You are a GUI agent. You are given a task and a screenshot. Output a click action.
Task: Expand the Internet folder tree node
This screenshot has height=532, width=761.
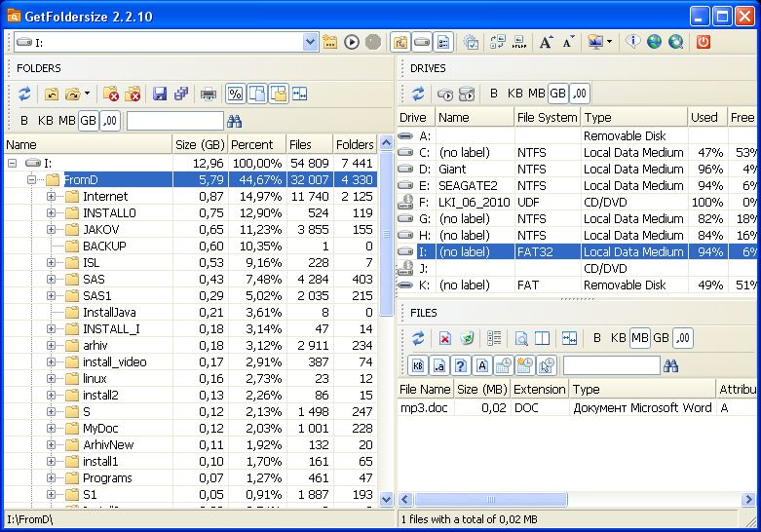tap(52, 197)
